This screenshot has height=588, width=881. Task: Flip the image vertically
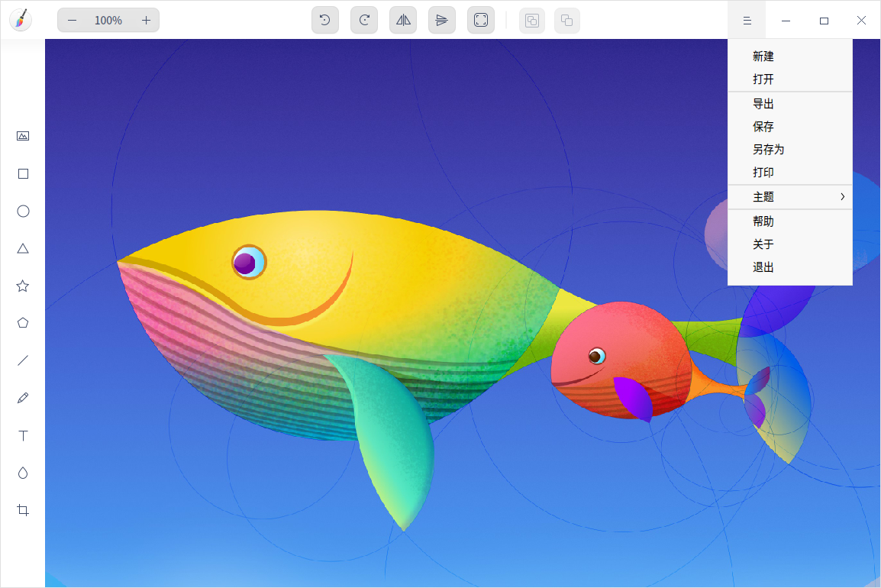click(441, 21)
